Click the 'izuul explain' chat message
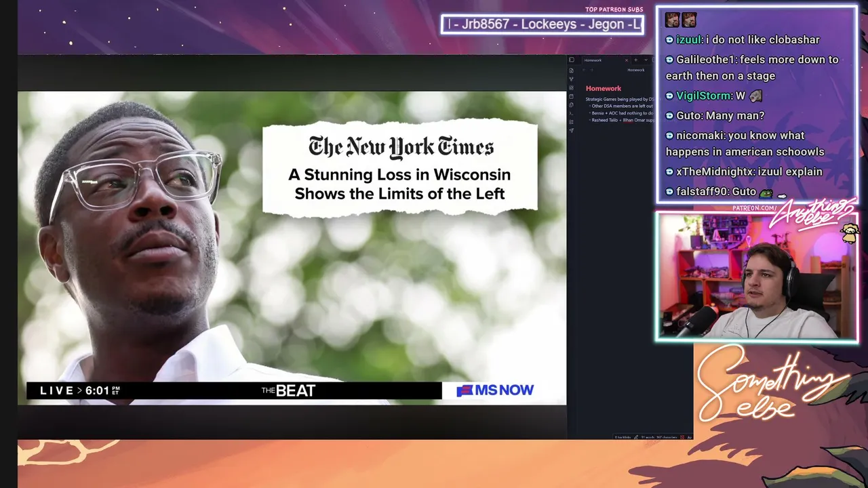 pyautogui.click(x=790, y=172)
